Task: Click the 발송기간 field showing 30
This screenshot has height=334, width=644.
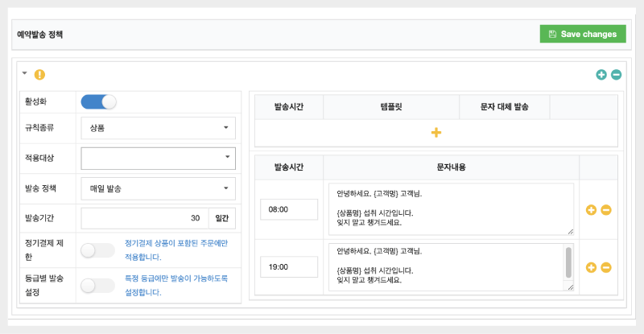Action: click(144, 218)
